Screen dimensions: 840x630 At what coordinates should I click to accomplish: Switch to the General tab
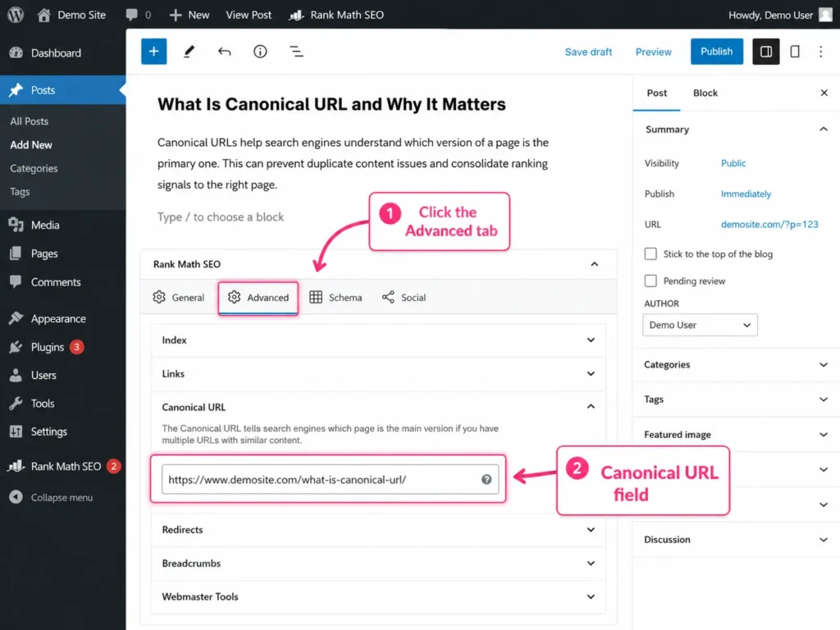178,297
